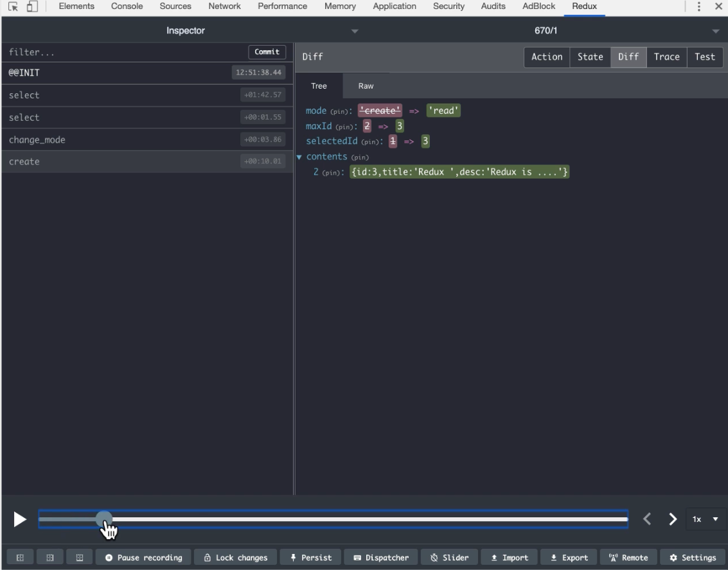The width and height of the screenshot is (728, 570).
Task: Open the Redux DevTools tab
Action: 584,6
